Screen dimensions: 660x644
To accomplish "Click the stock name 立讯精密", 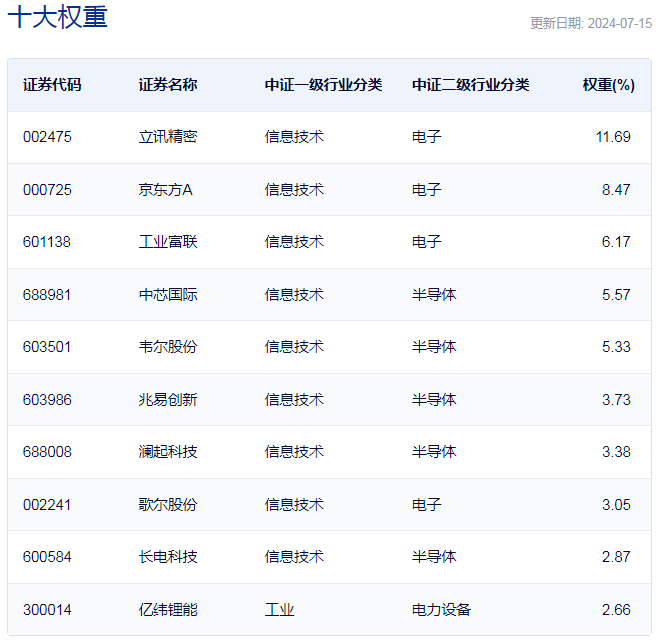I will click(x=168, y=137).
